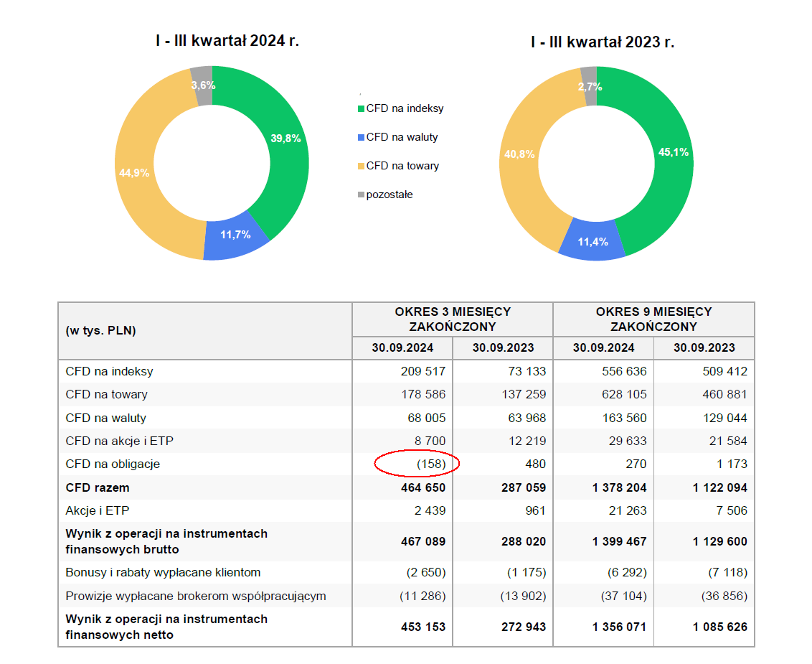
Task: Select the 1 356 071 net result value
Action: pyautogui.click(x=619, y=627)
